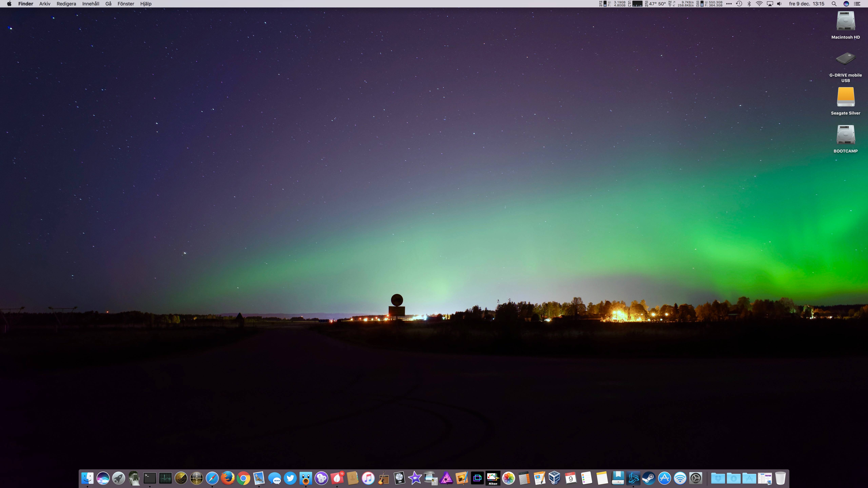Open the volume control in menu bar
The image size is (868, 488).
click(779, 4)
